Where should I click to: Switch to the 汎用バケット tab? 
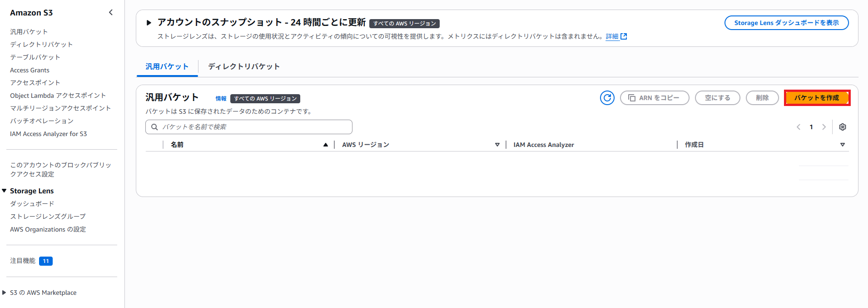coord(167,66)
